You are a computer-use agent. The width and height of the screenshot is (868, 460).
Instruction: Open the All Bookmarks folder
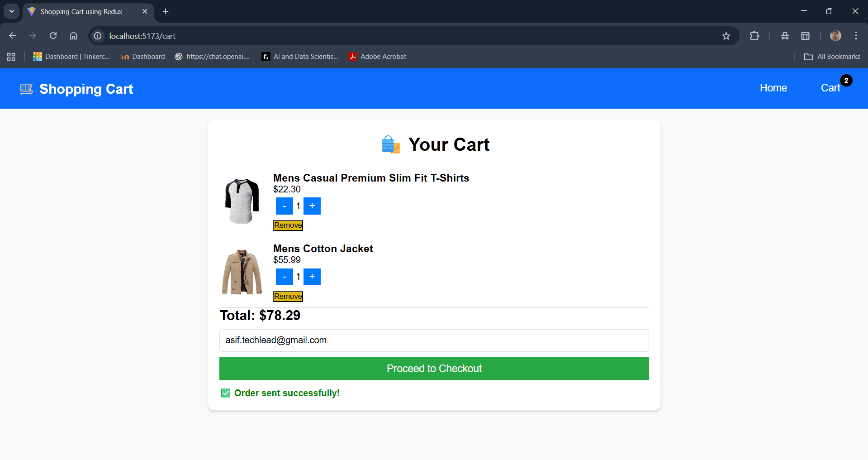[831, 56]
